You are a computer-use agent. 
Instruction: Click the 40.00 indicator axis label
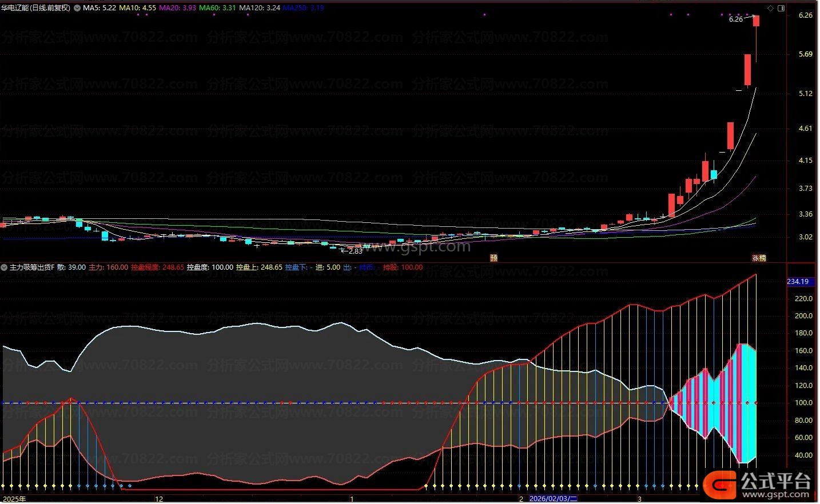coord(803,455)
